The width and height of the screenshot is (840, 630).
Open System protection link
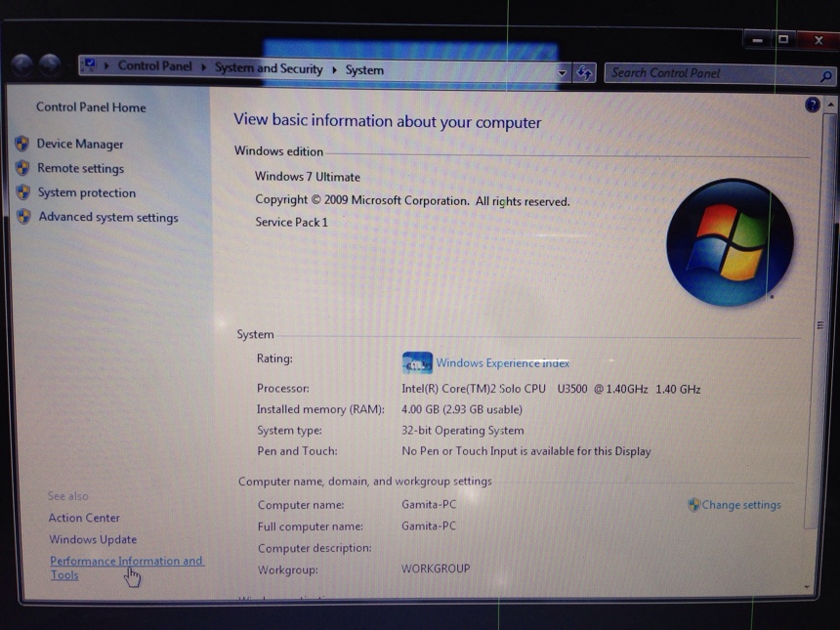tap(87, 192)
